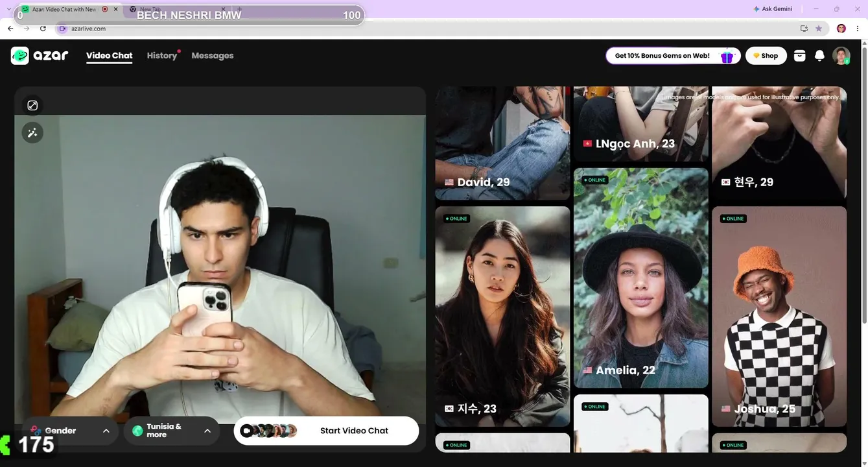Screen dimensions: 868x467
Task: Open the Messages nav item
Action: pos(213,56)
